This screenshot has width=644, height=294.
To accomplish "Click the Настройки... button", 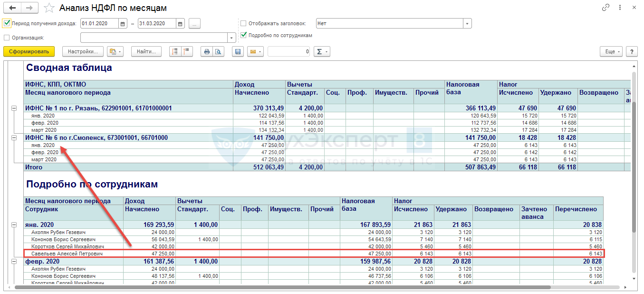I will 83,51.
